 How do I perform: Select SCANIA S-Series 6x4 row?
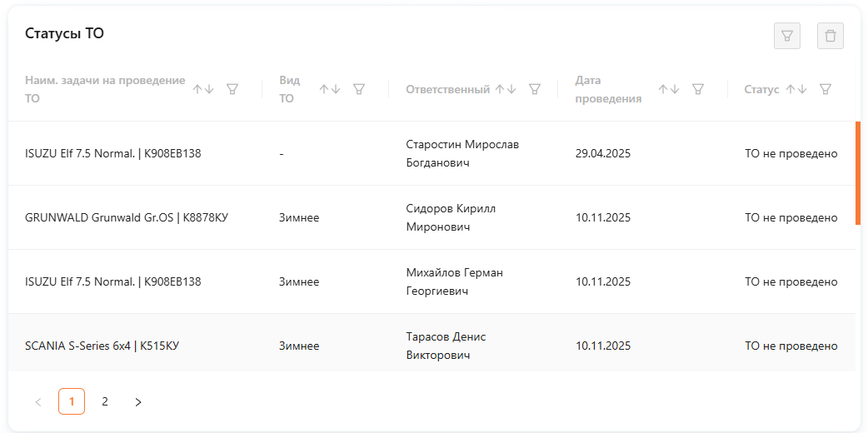point(102,346)
